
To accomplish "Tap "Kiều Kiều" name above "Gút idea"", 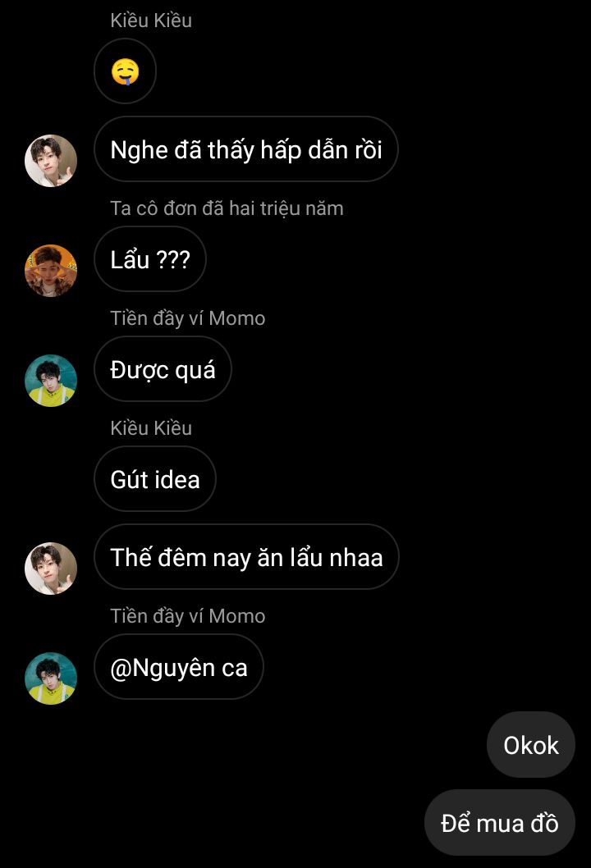I will [151, 428].
